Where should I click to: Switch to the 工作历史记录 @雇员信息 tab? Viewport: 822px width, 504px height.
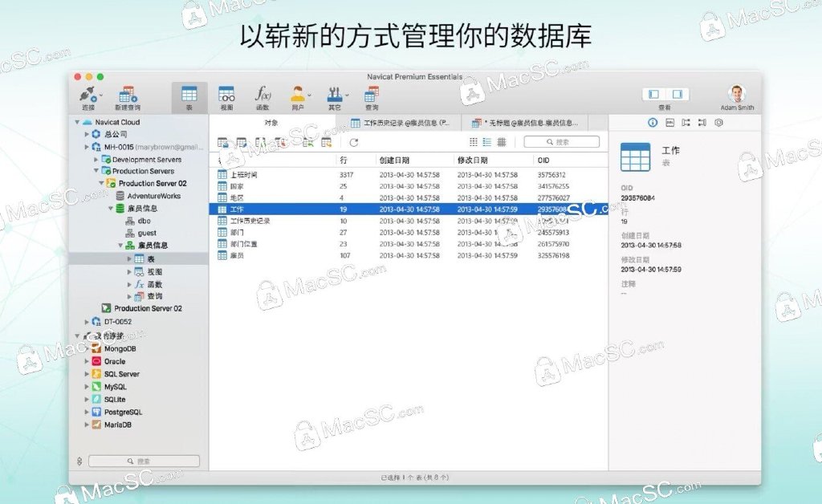[x=400, y=123]
